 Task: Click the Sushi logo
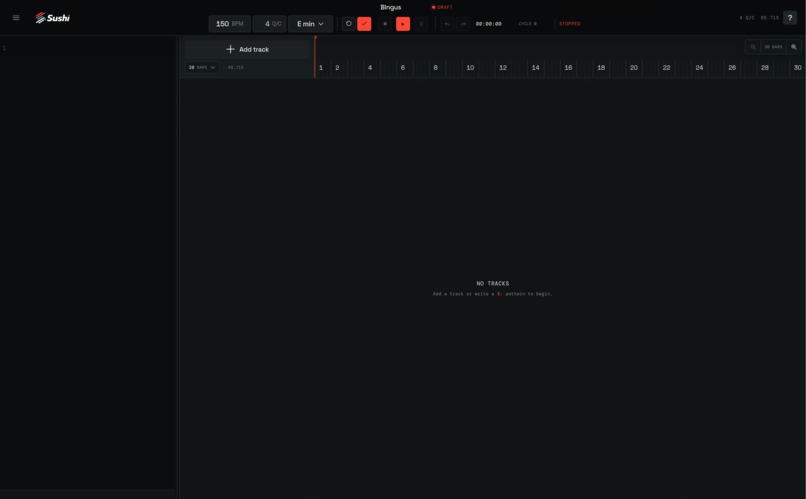tap(52, 18)
